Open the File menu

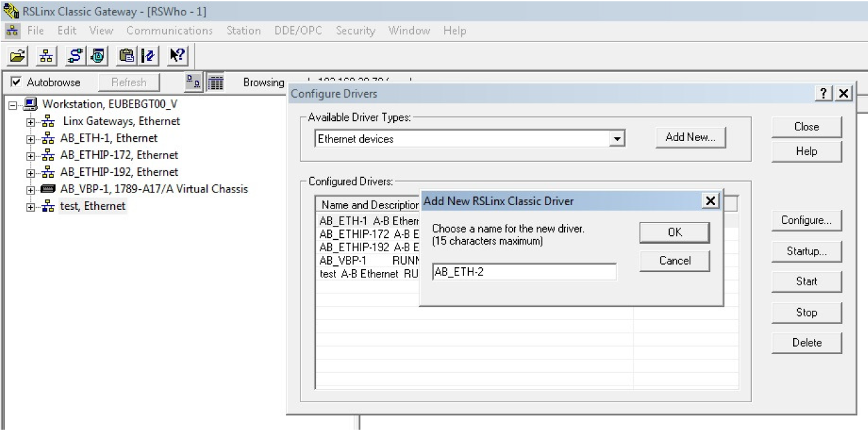(36, 31)
